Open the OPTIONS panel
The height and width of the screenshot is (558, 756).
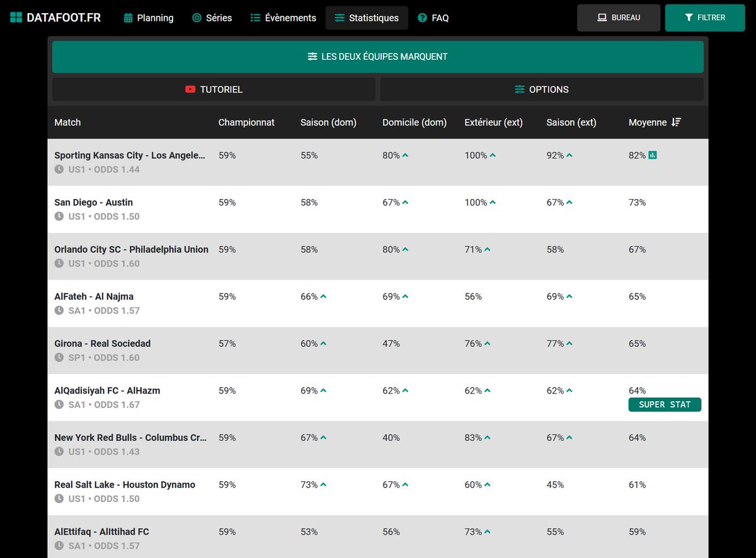pyautogui.click(x=542, y=89)
